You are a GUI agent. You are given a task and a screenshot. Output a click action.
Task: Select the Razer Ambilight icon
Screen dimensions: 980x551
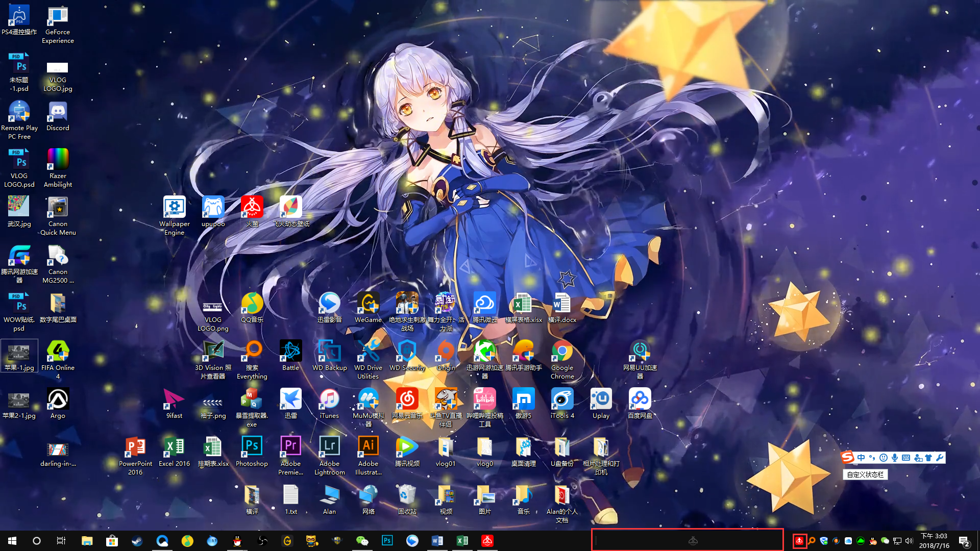coord(58,168)
